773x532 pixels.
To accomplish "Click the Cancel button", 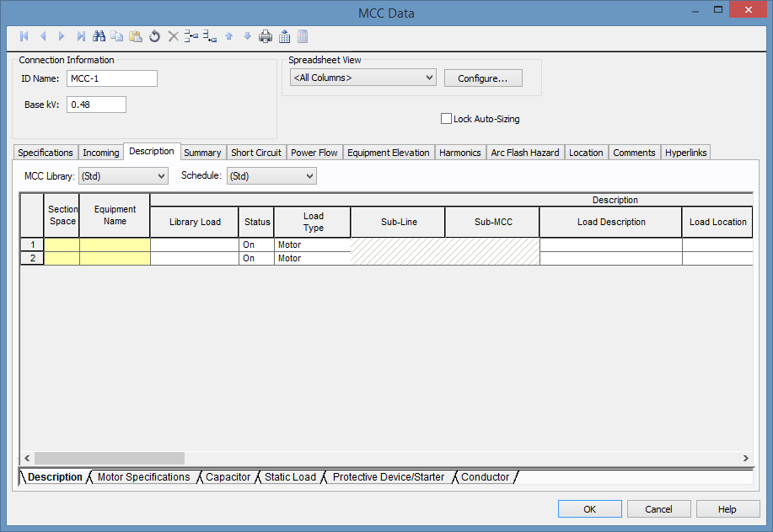I will click(658, 509).
